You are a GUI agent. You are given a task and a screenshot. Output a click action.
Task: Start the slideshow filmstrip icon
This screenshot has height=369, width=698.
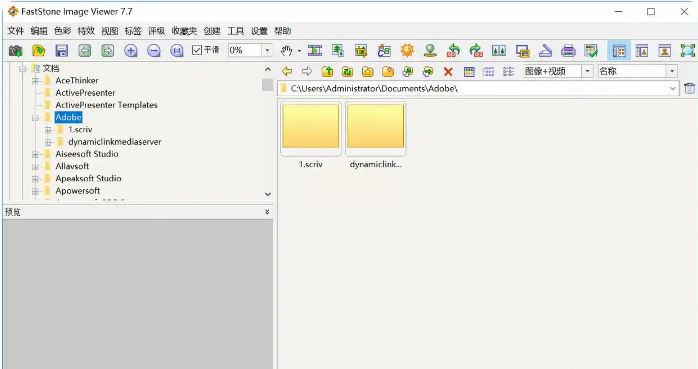315,51
